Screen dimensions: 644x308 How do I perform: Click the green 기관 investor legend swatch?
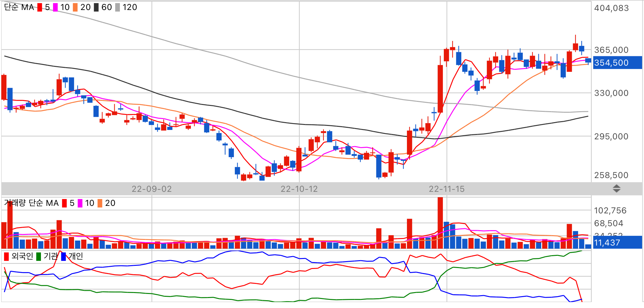click(39, 256)
